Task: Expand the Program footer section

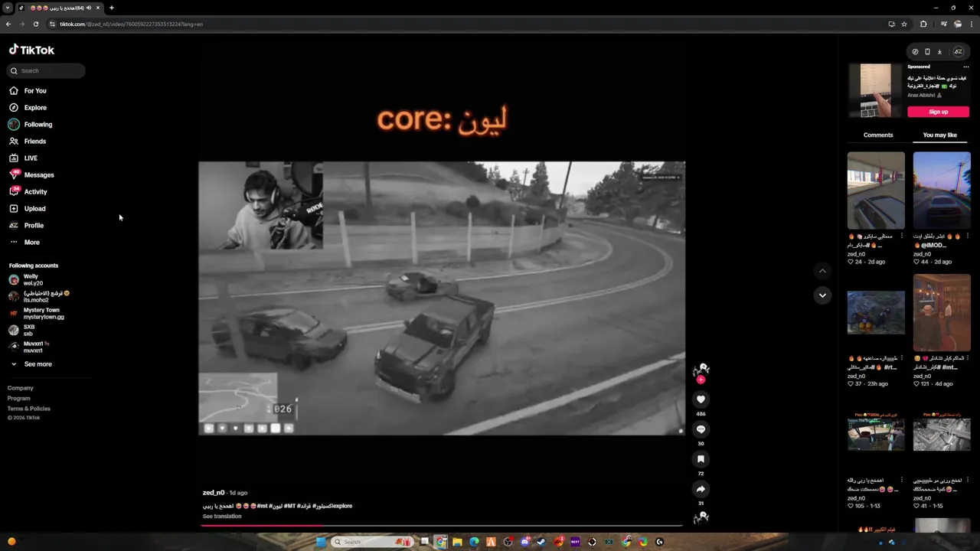Action: click(19, 398)
